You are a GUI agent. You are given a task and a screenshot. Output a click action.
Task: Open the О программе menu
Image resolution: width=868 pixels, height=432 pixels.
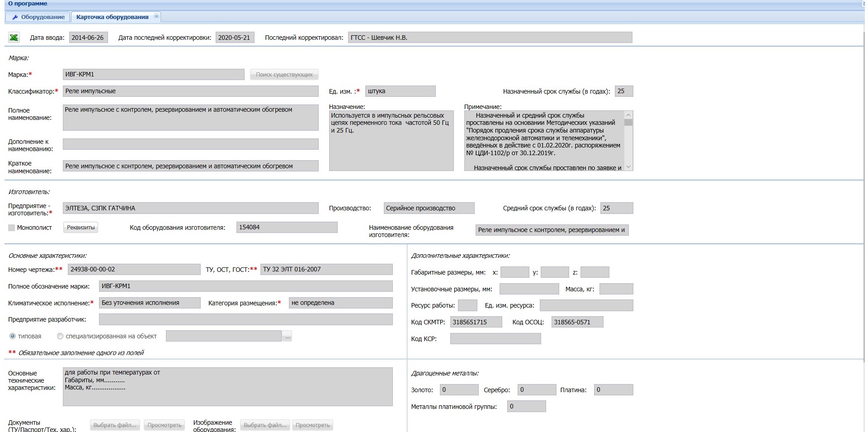[x=28, y=4]
